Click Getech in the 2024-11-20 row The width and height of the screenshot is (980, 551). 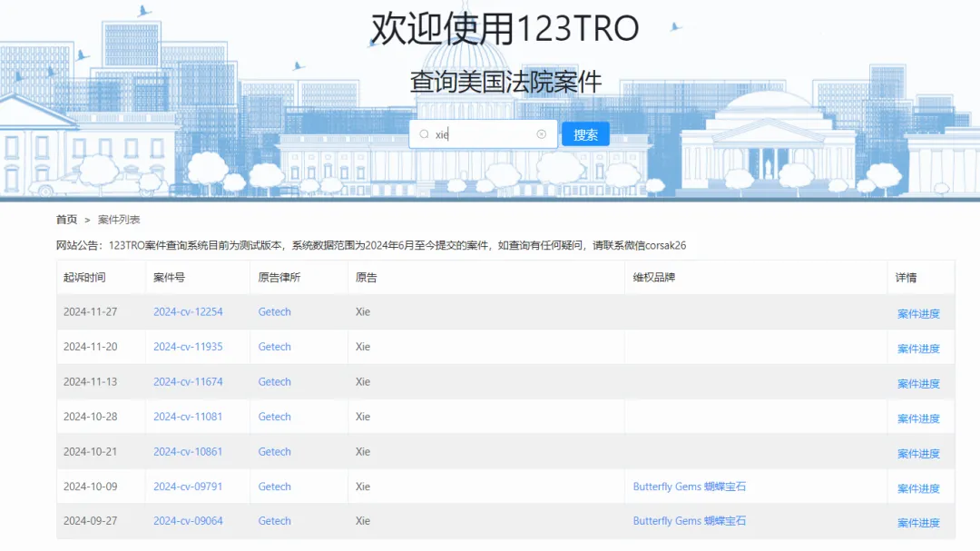[x=274, y=347]
